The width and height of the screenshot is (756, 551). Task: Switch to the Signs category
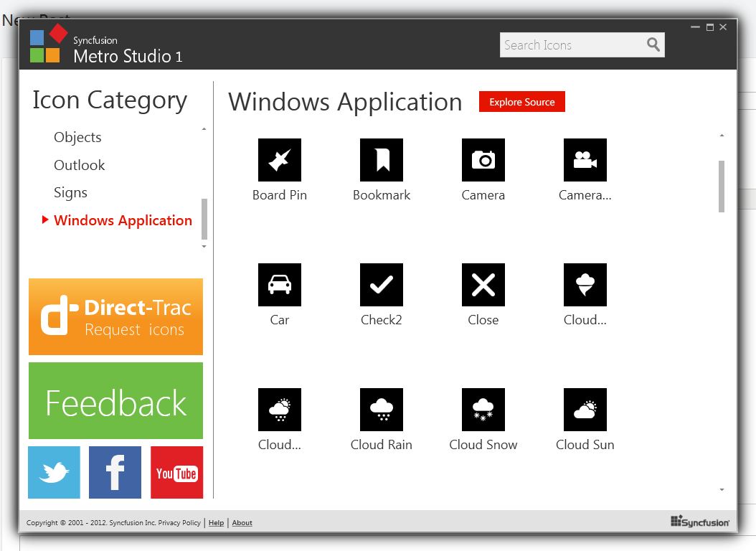tap(70, 193)
